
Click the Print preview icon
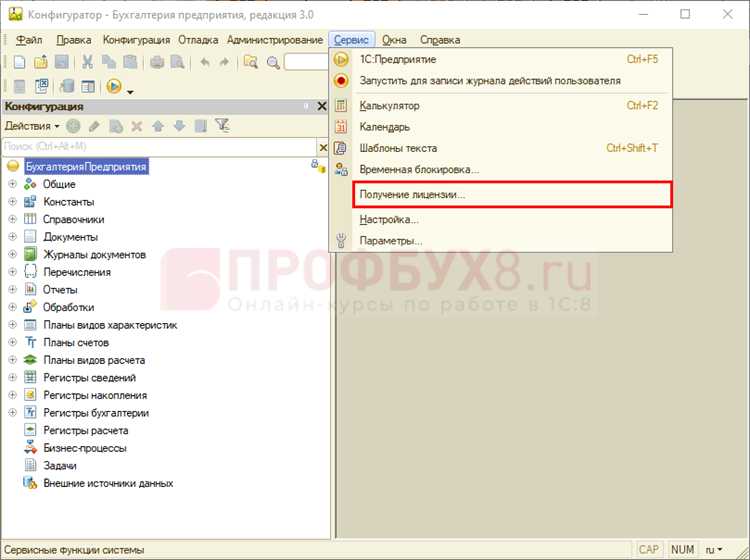point(177,62)
